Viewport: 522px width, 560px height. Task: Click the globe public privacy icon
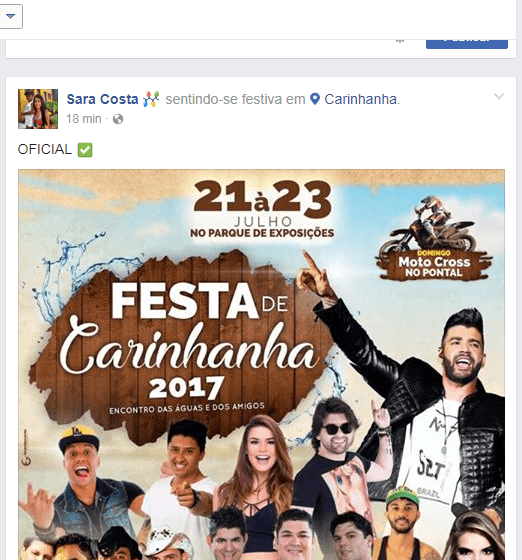pyautogui.click(x=118, y=119)
